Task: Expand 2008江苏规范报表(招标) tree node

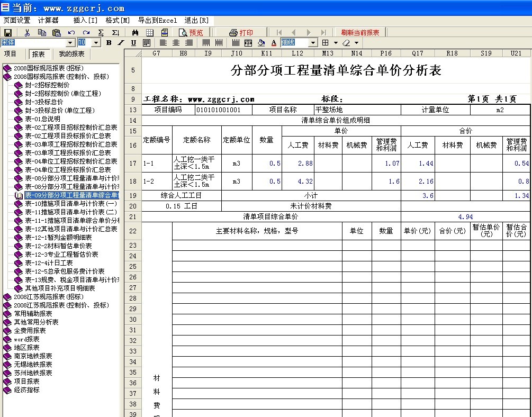Action: 48,297
